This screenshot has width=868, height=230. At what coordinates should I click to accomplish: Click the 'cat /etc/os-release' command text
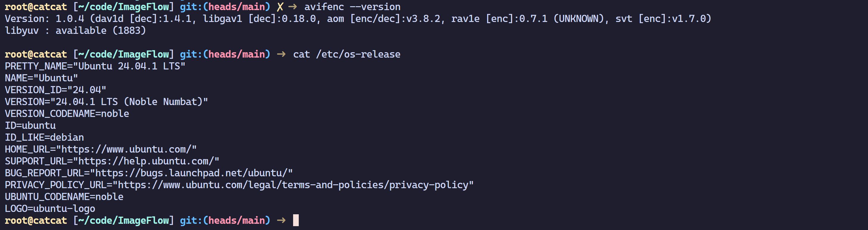pos(347,54)
